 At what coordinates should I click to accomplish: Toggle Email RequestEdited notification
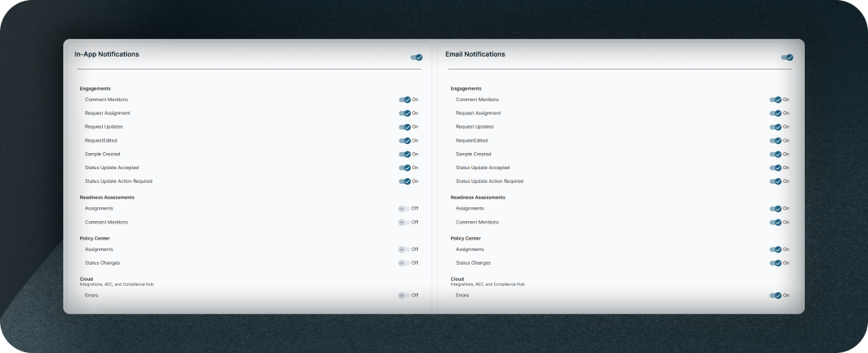(776, 141)
